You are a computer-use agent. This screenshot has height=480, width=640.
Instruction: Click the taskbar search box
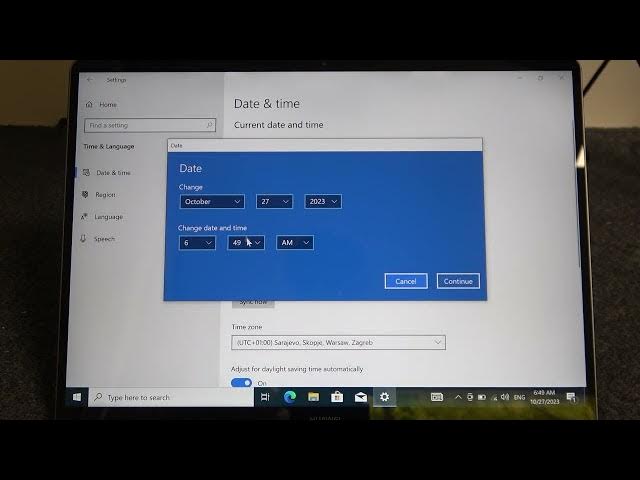point(171,397)
